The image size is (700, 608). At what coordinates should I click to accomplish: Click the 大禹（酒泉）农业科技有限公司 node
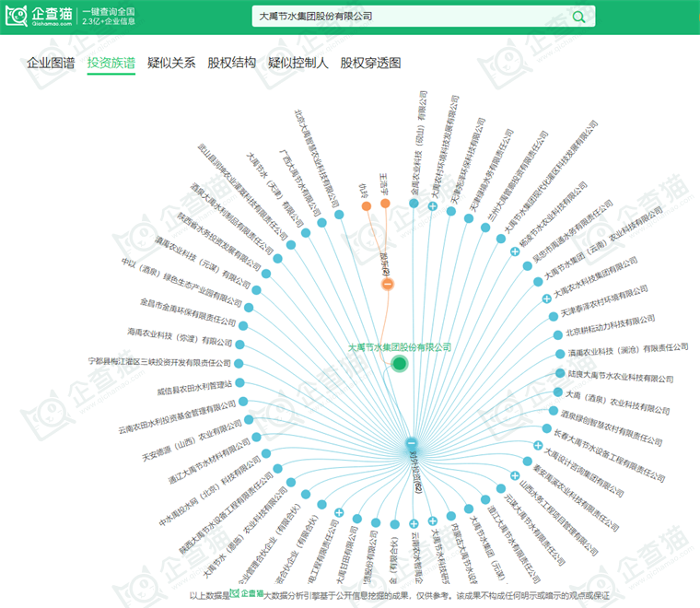[557, 392]
